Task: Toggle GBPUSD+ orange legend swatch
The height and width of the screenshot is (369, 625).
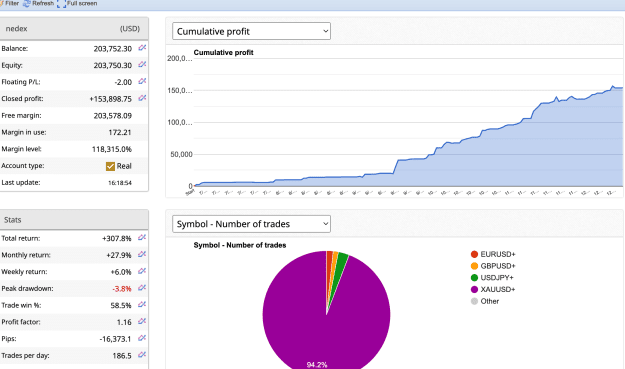Action: tap(474, 266)
